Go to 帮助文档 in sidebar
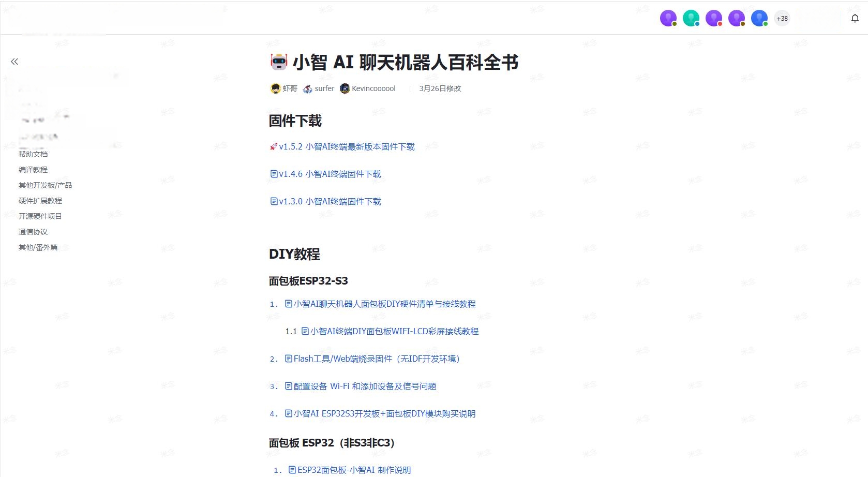The width and height of the screenshot is (868, 477). [33, 154]
